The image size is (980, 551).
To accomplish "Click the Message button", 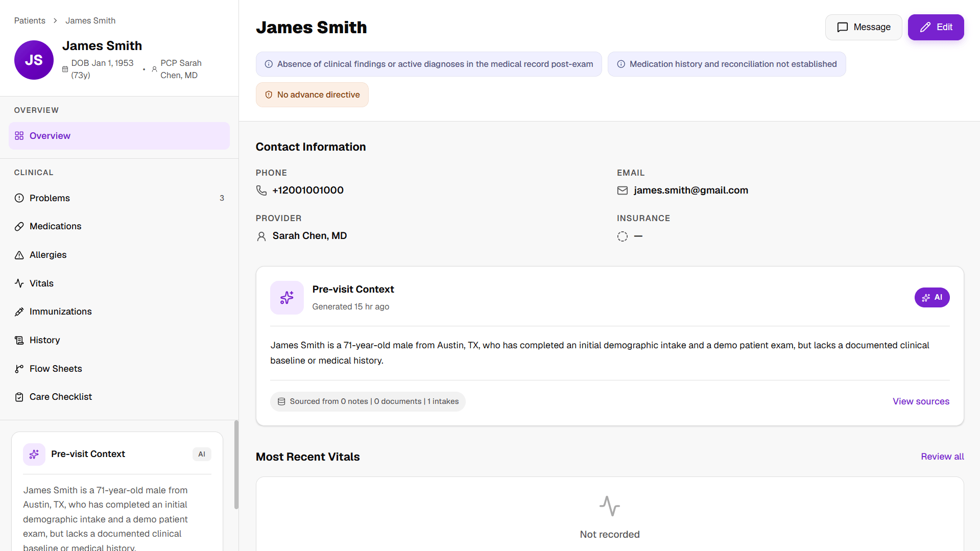I will [864, 27].
